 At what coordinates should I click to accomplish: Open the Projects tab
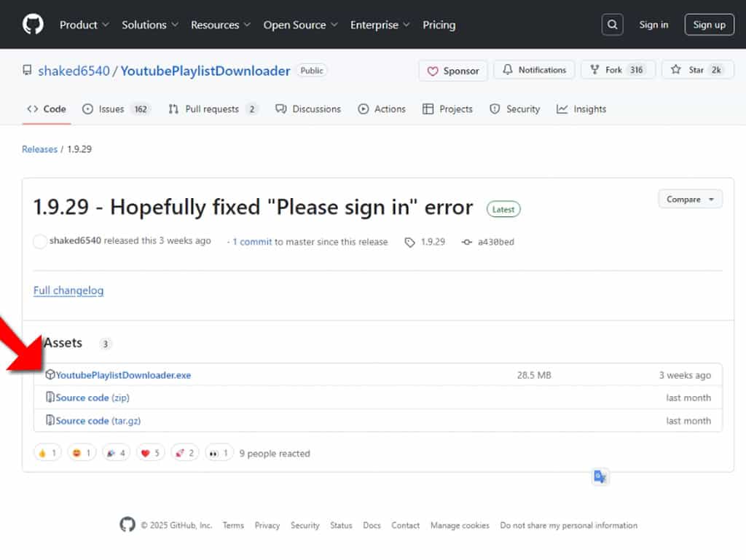click(x=448, y=109)
